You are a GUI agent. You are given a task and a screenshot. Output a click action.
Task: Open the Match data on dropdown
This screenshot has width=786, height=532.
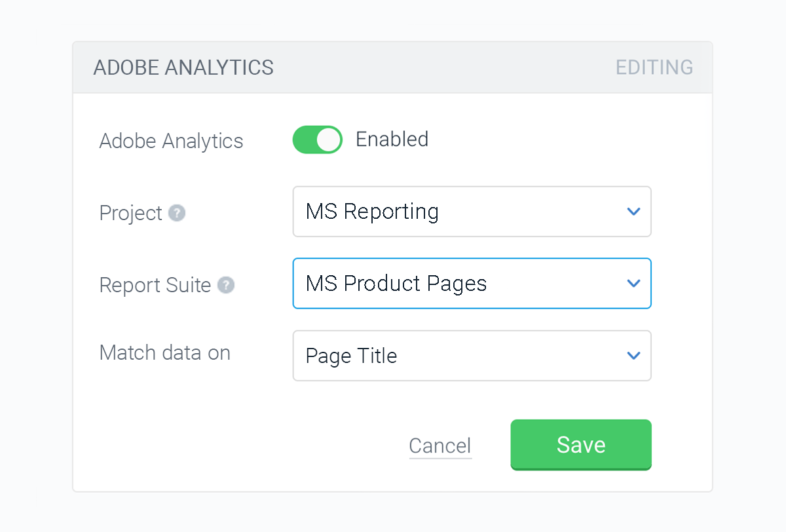(472, 355)
